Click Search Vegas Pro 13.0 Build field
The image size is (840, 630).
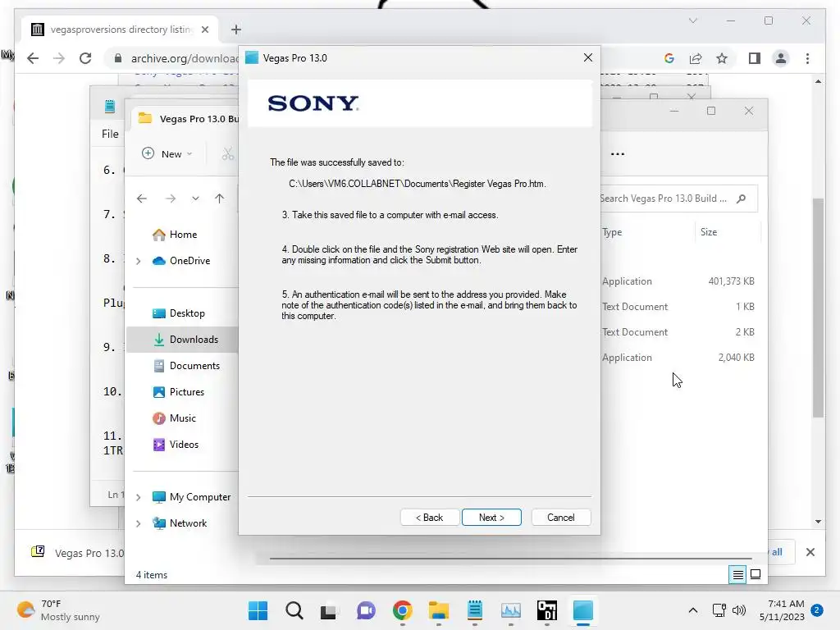coord(678,199)
